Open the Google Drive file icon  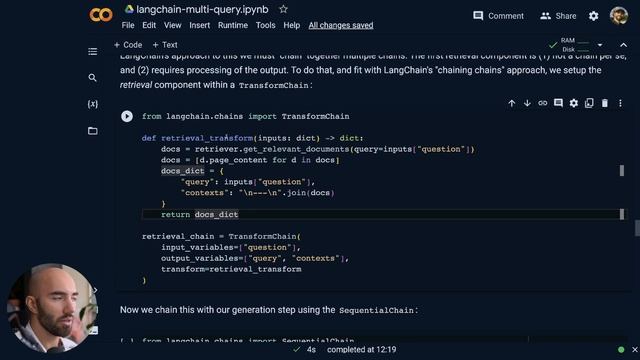click(x=129, y=9)
